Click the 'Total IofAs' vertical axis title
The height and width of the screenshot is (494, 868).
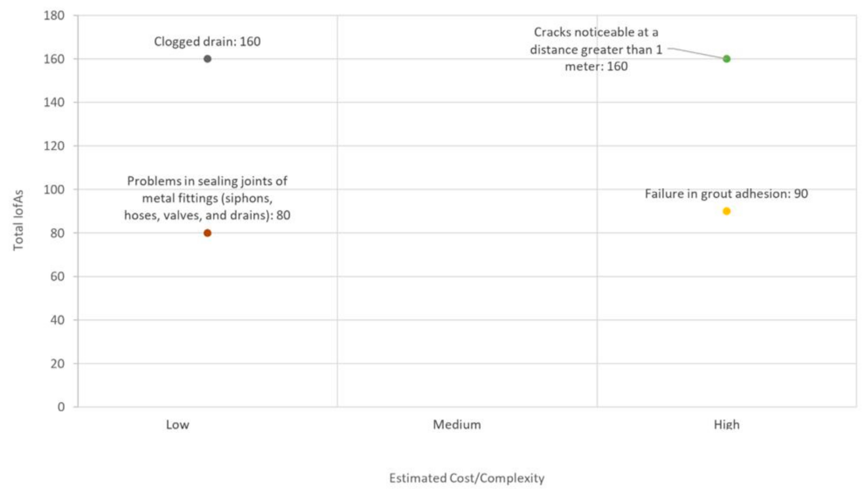(x=18, y=220)
